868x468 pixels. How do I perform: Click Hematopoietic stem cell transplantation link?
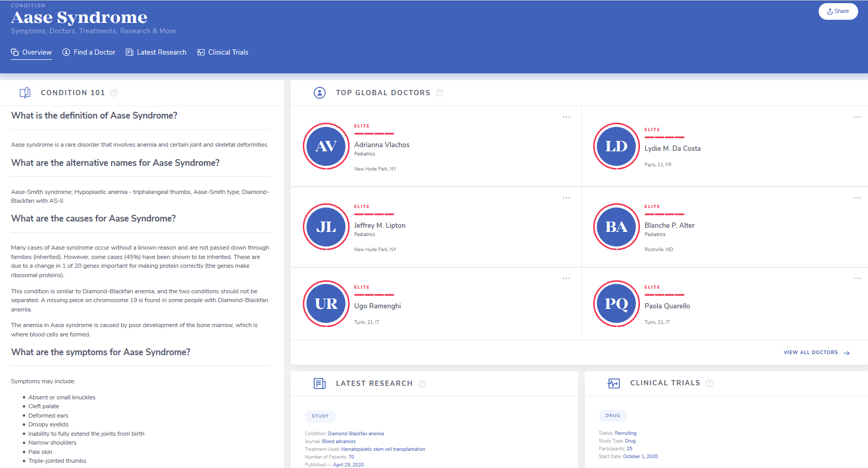pyautogui.click(x=383, y=449)
